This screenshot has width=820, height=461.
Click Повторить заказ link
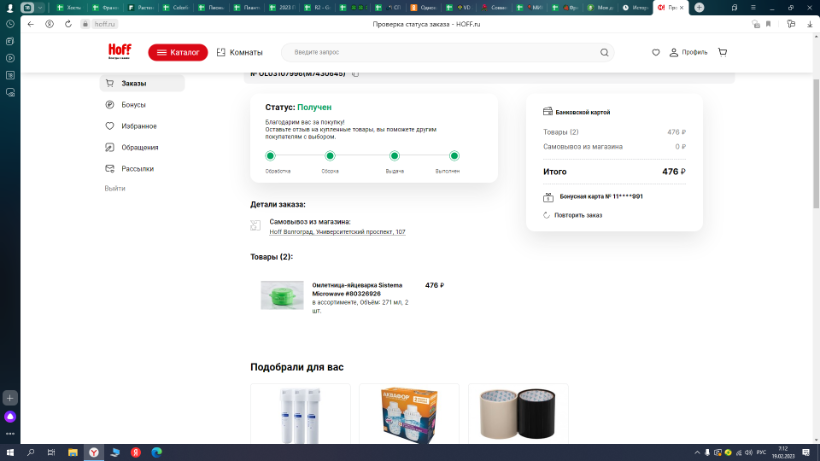click(578, 215)
